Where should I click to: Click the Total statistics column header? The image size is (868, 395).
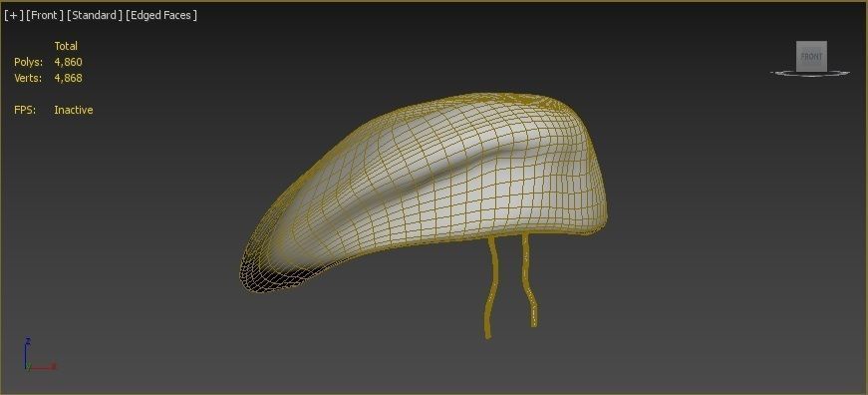tap(66, 46)
